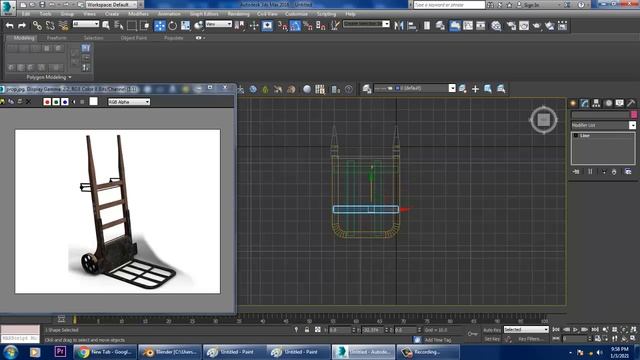Toggle the red channel in image viewer
The height and width of the screenshot is (360, 640).
click(47, 102)
